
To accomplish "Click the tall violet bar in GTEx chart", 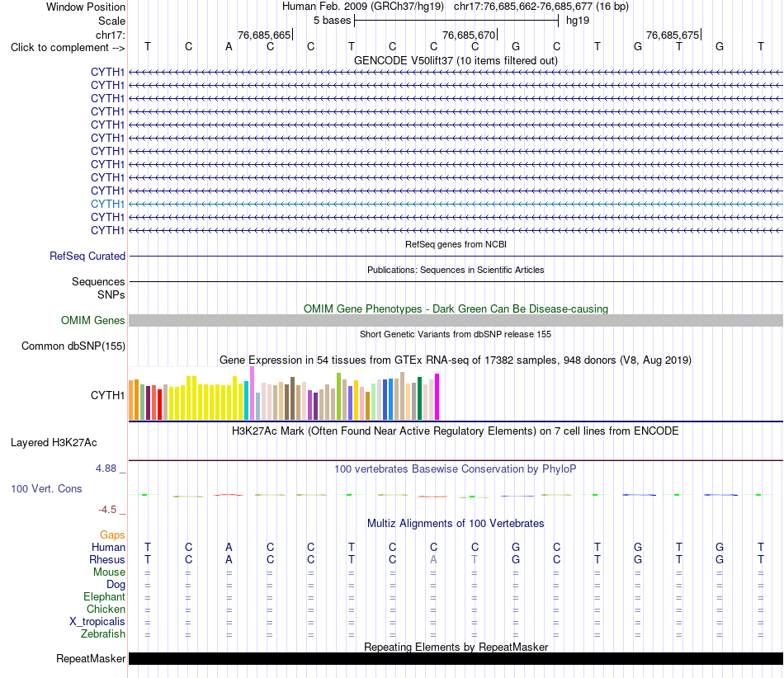I will point(252,393).
